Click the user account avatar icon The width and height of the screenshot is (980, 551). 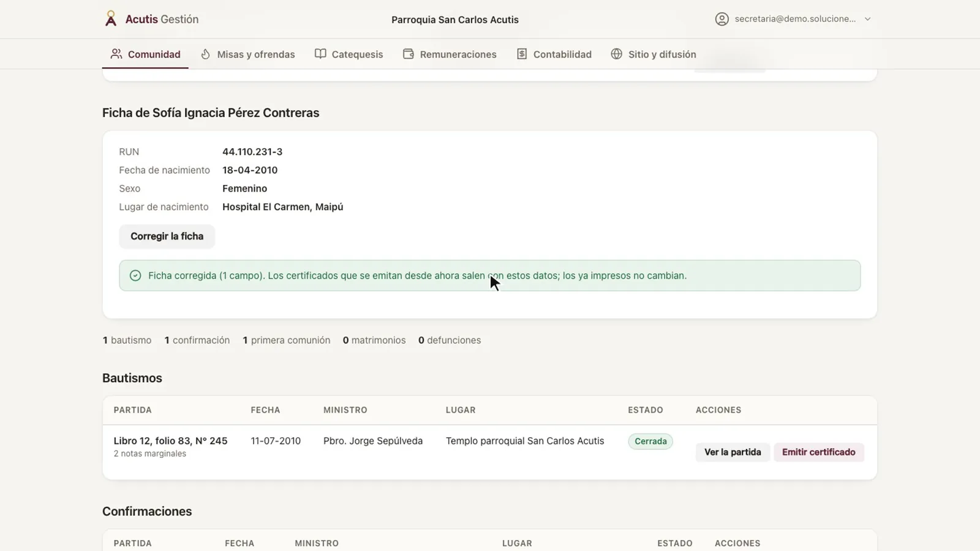[x=722, y=19]
